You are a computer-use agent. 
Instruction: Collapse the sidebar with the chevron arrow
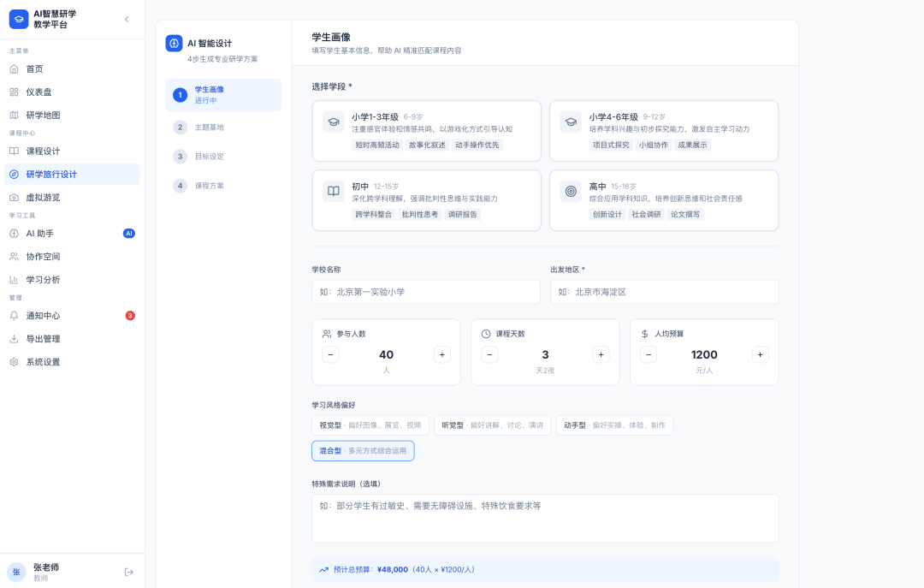click(x=127, y=19)
